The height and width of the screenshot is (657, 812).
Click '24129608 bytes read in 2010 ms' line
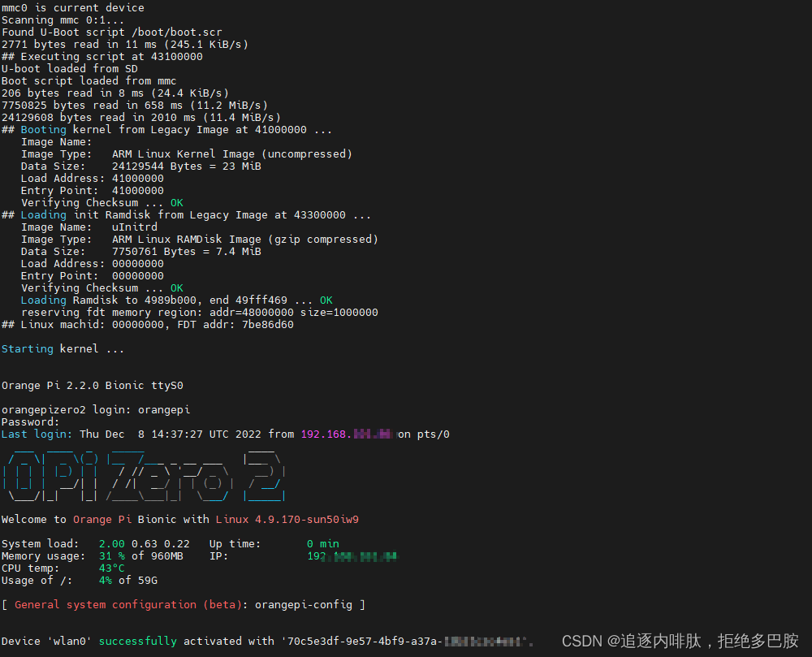coord(140,118)
